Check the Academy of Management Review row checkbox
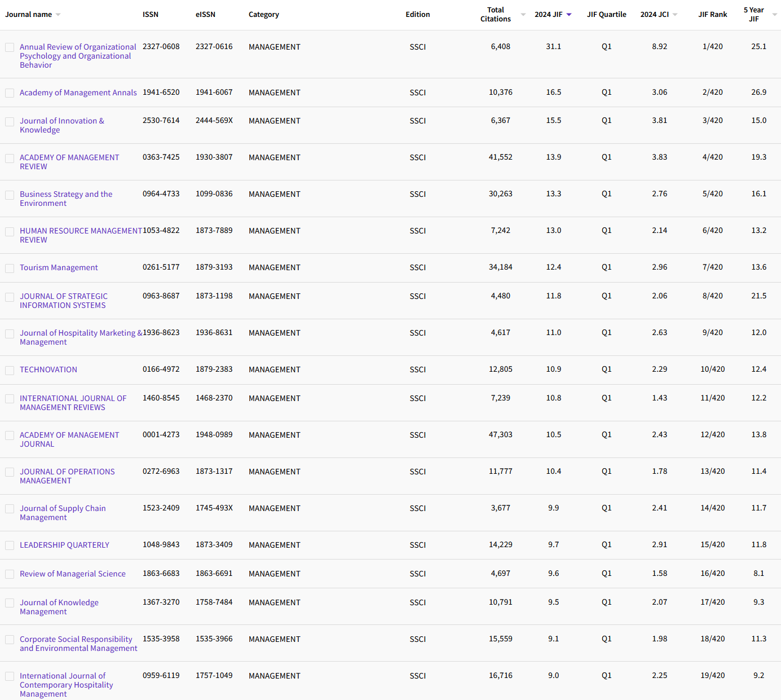This screenshot has width=781, height=700. [x=10, y=159]
